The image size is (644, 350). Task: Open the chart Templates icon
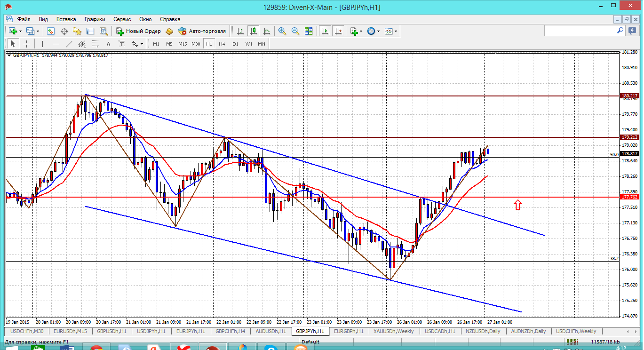pyautogui.click(x=389, y=31)
